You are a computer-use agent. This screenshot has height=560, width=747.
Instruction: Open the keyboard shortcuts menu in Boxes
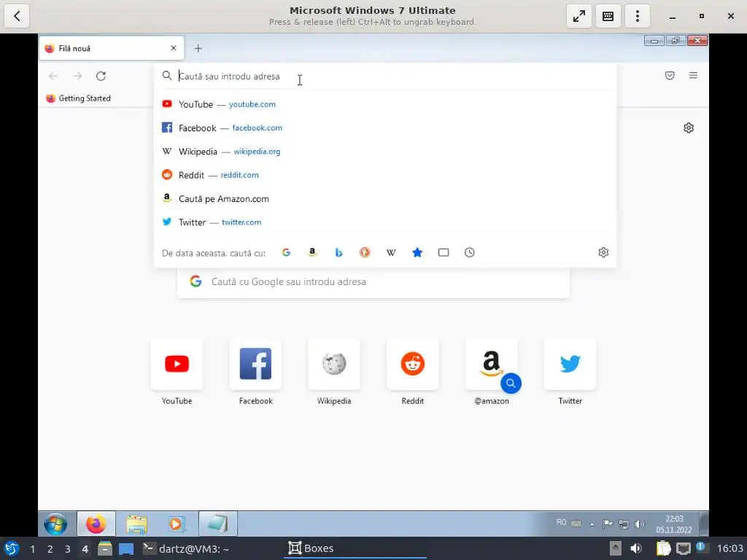[x=608, y=16]
